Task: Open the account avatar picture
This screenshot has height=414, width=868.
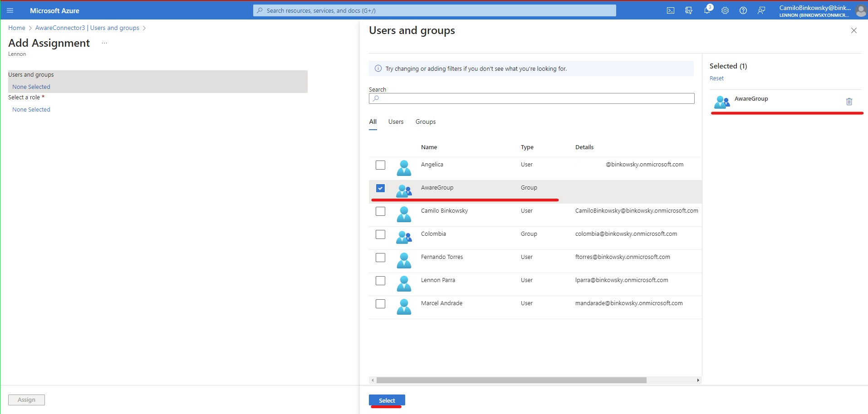Action: pos(860,10)
